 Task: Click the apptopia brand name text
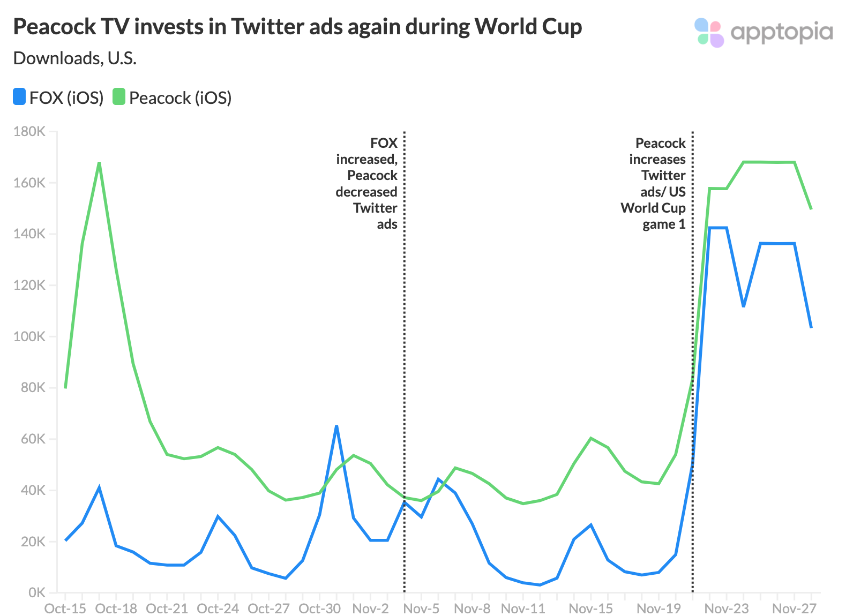click(782, 33)
